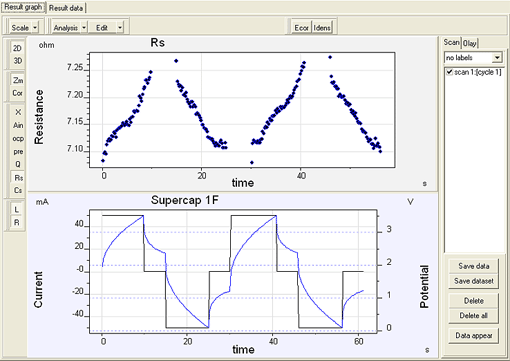Click the 7.25 resistance axis value
This screenshot has height=361, width=510.
[75, 68]
